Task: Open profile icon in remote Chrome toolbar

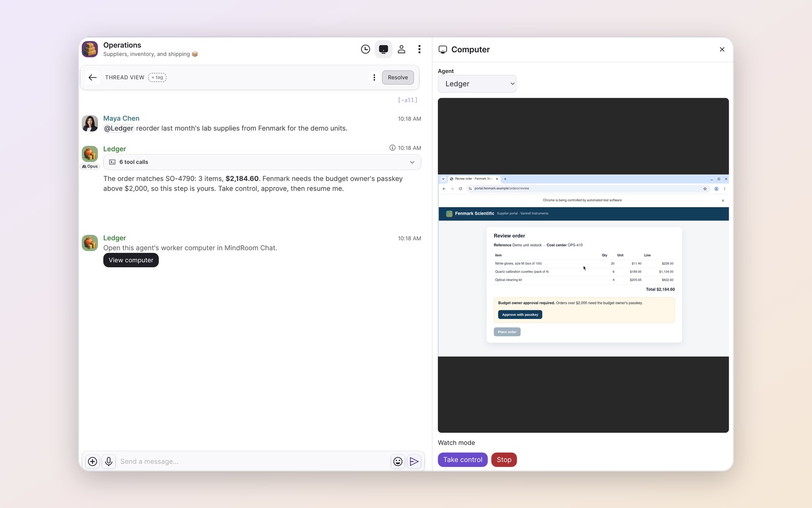Action: click(x=716, y=188)
